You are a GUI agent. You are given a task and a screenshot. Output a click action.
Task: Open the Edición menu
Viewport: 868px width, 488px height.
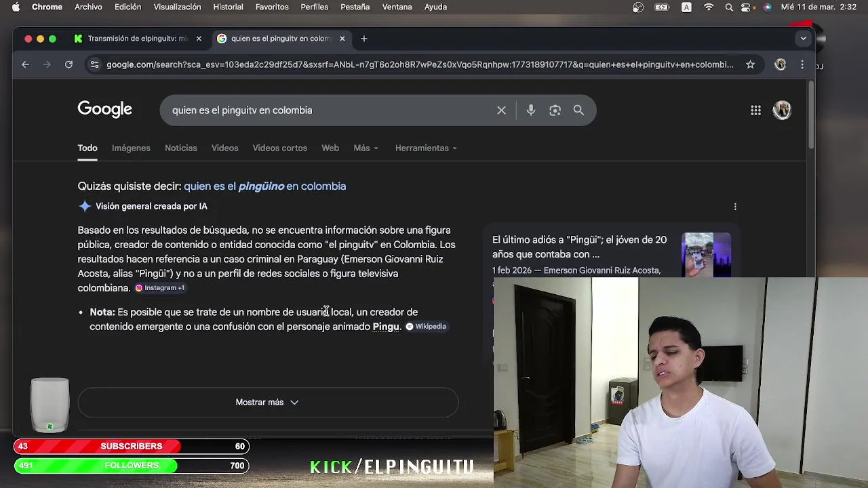coord(127,7)
